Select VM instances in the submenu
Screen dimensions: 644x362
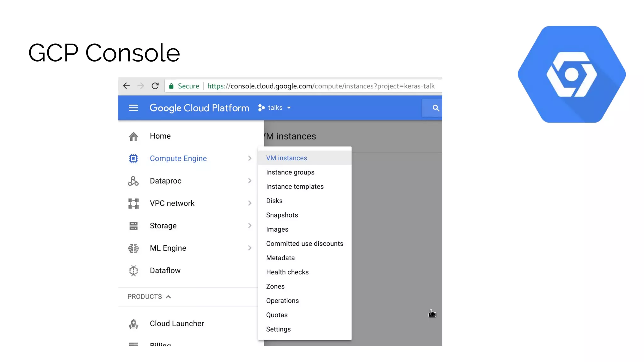305,158
